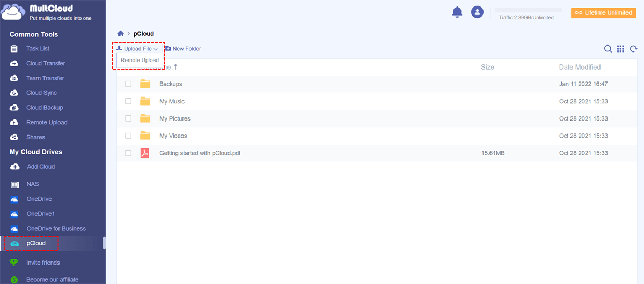Select the My Music checkbox
The width and height of the screenshot is (644, 284).
(128, 101)
